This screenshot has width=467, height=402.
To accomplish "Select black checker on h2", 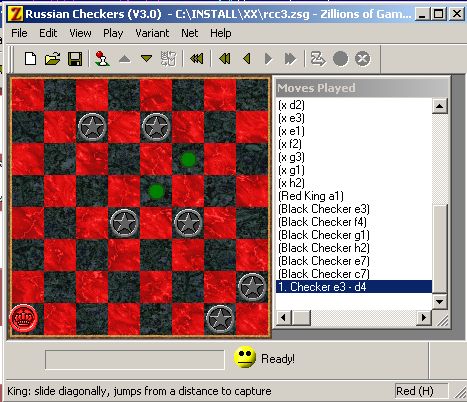I will click(252, 287).
